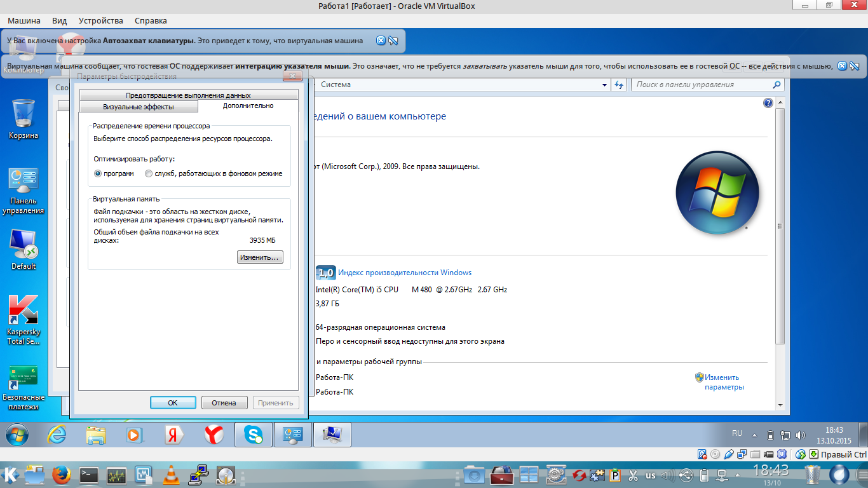Switch to Предотвращение выполнения данных tab
The width and height of the screenshot is (868, 488).
pyautogui.click(x=189, y=95)
